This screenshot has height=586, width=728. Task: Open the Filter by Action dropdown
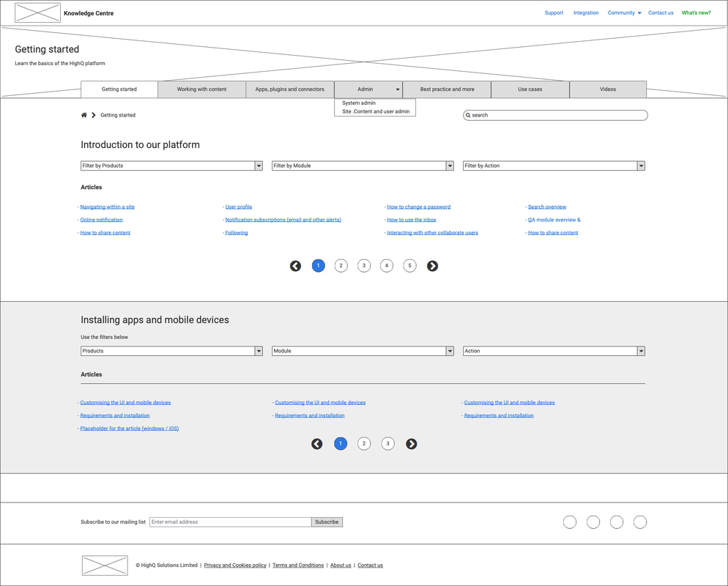point(554,166)
